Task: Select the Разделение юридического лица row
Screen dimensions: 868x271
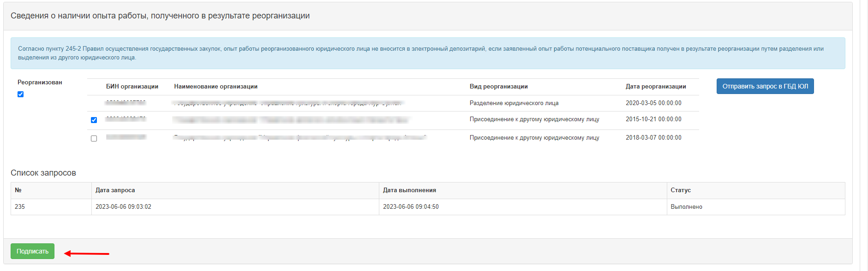Action: 514,103
